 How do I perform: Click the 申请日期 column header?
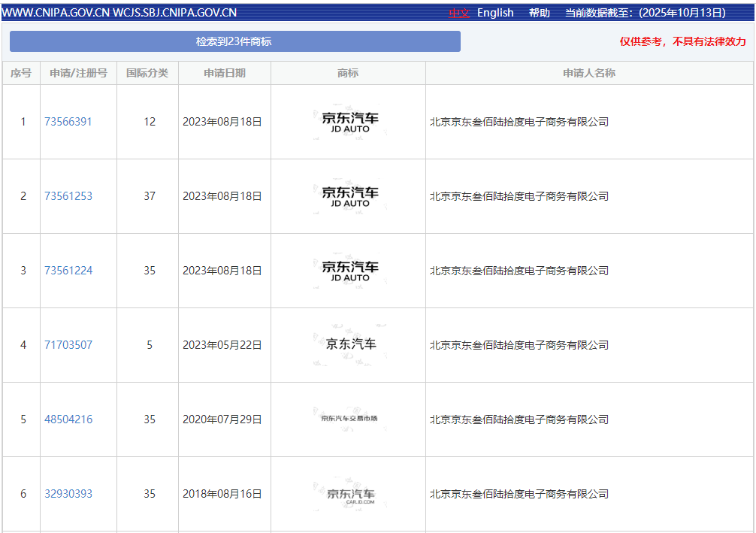pos(225,73)
